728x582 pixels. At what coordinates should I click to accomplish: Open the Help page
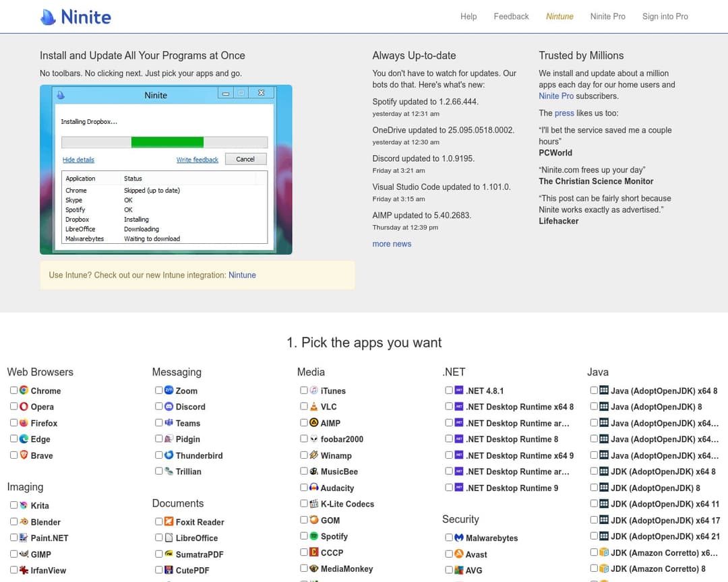tap(468, 16)
